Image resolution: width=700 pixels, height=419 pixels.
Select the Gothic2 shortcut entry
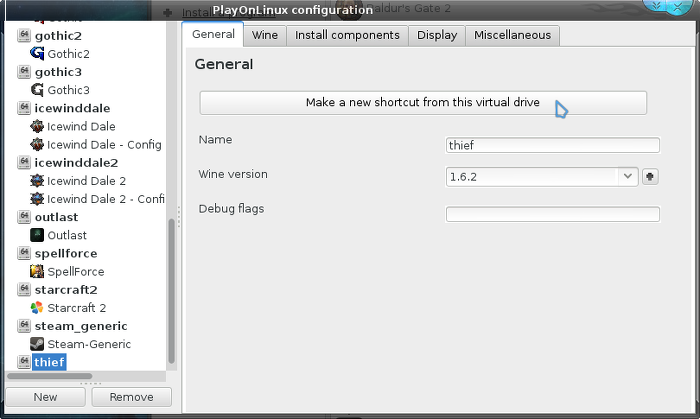pyautogui.click(x=68, y=54)
